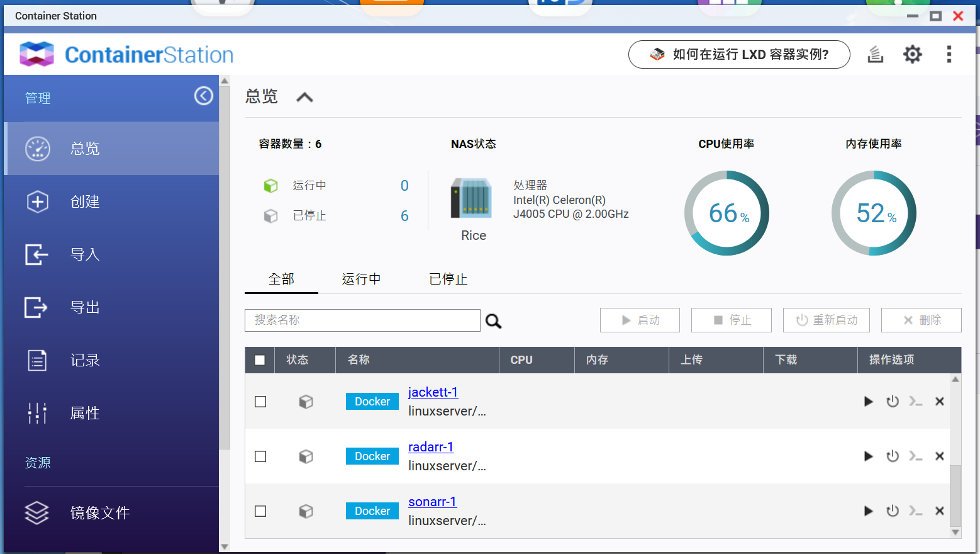980x554 pixels.
Task: Click the container list scrollbar down arrow
Action: click(x=955, y=533)
